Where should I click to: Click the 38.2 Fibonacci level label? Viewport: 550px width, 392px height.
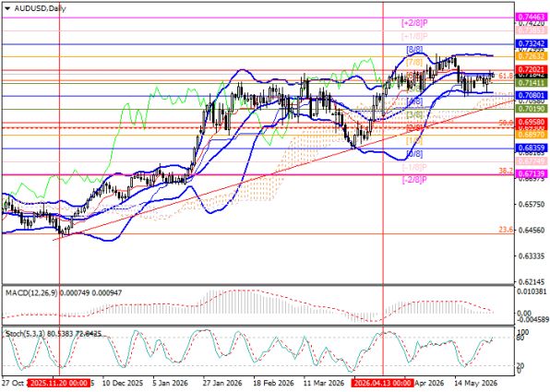click(506, 171)
